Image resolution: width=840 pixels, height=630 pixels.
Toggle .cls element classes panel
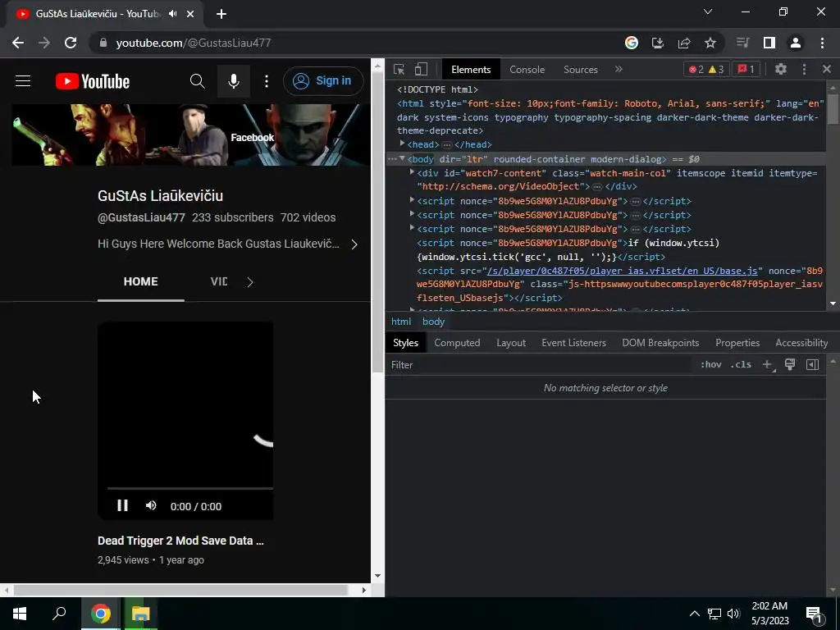[741, 364]
